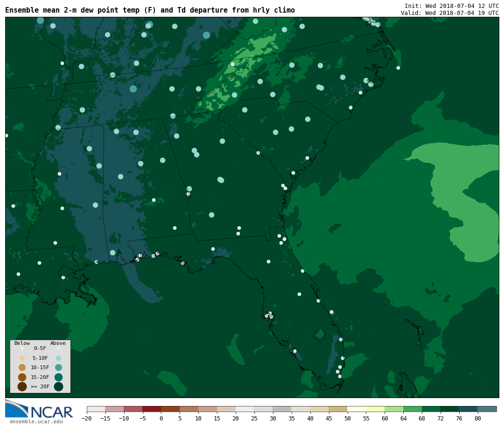Pick the -20 to -15 colorbar swatch
The image size is (504, 427).
(x=96, y=409)
